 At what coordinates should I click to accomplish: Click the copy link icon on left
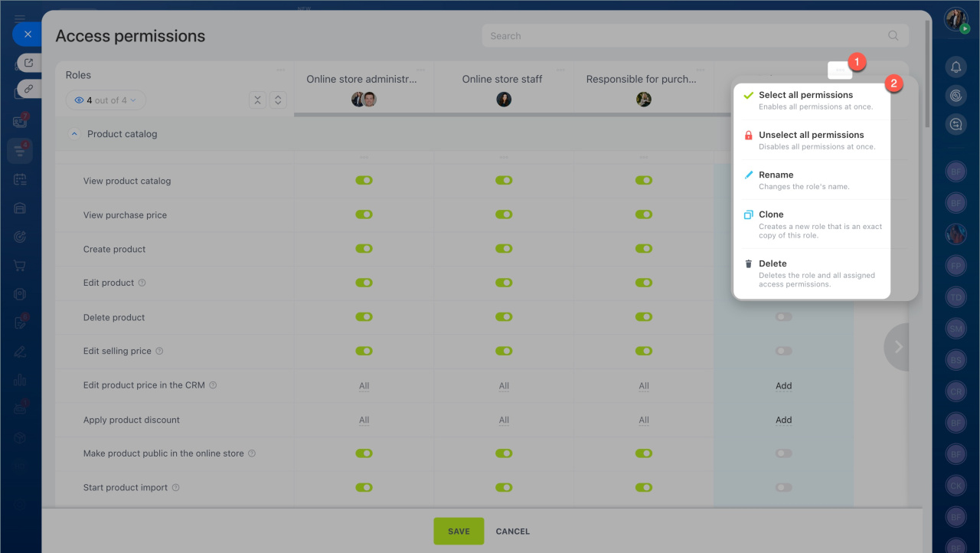point(28,89)
